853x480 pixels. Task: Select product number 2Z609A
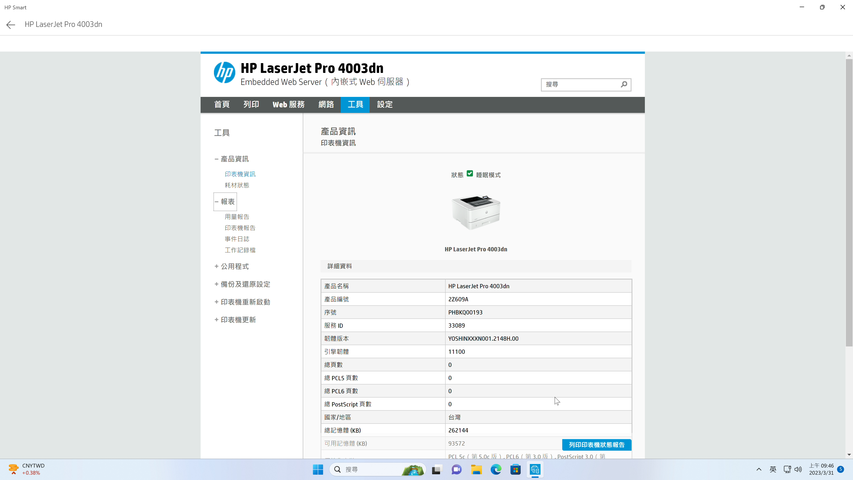click(458, 299)
